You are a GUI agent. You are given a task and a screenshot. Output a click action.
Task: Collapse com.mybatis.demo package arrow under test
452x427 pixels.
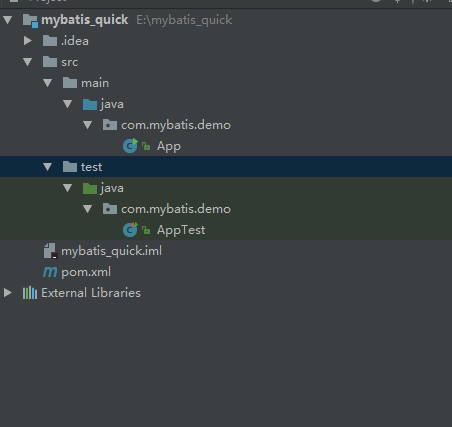(x=88, y=209)
